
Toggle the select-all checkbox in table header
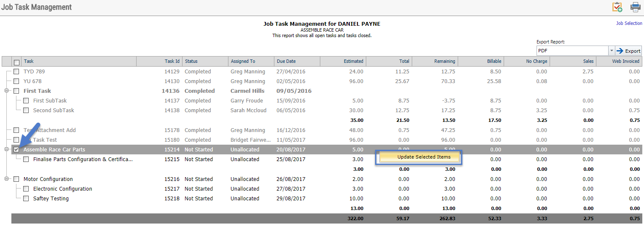coord(17,62)
